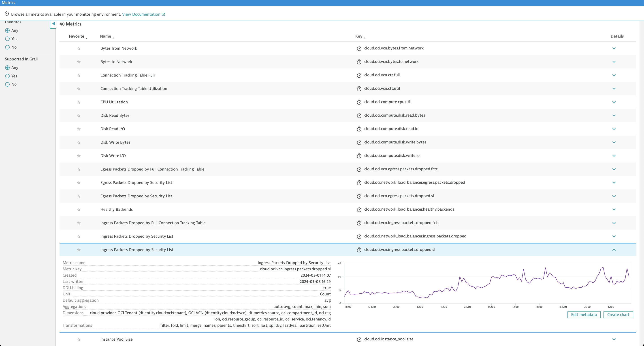Star the Disk Write Bytes metric

(x=79, y=143)
